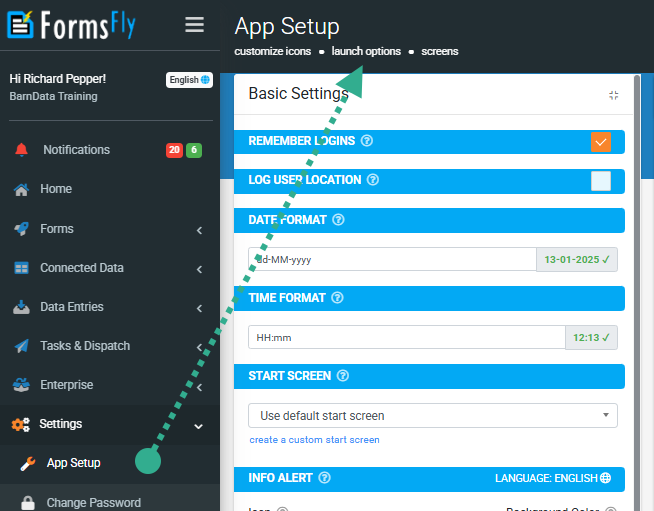Expand the Enterprise chevron
Screen dimensions: 654x511
[199, 387]
